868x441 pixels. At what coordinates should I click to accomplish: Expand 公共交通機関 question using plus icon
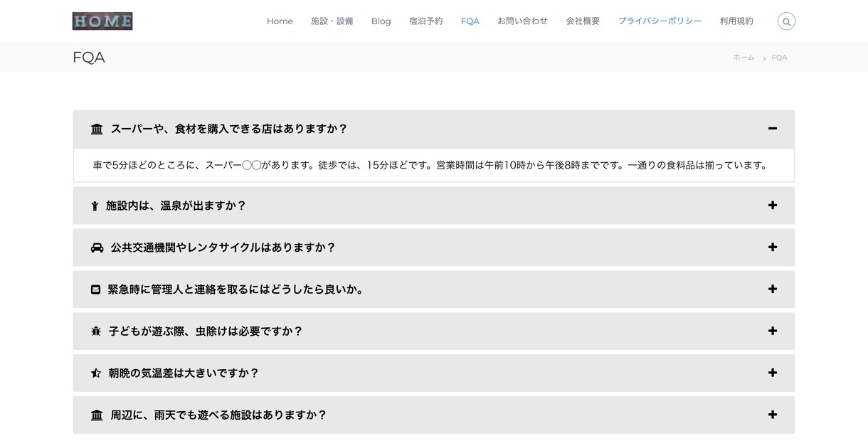(x=773, y=248)
